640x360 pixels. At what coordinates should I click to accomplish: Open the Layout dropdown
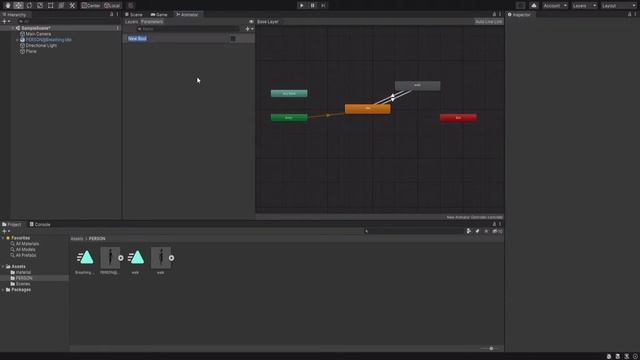619,6
